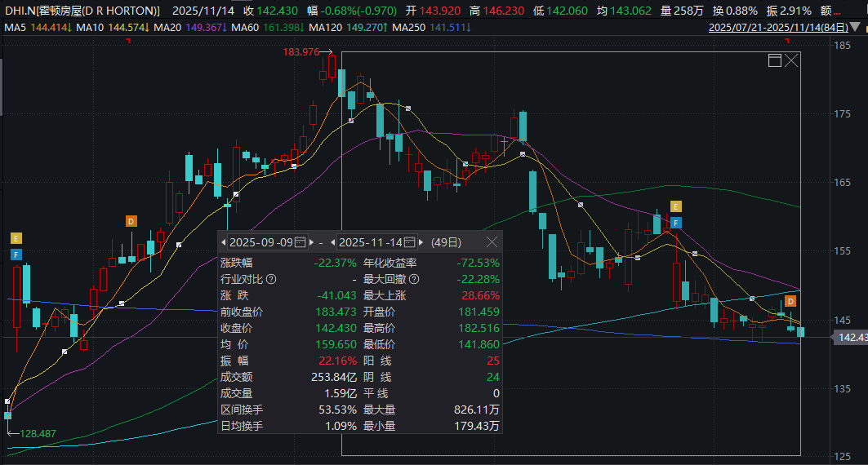Image resolution: width=868 pixels, height=465 pixels.
Task: Step end date forward with right arrow
Action: pos(421,242)
